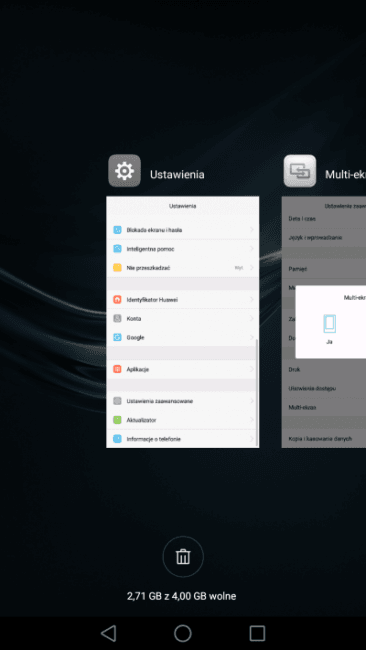Click chevron on Aplikacje row
The image size is (366, 650).
click(x=252, y=369)
